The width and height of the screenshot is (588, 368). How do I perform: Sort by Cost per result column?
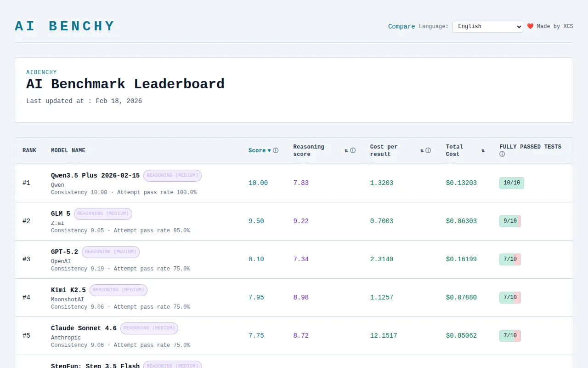click(384, 150)
